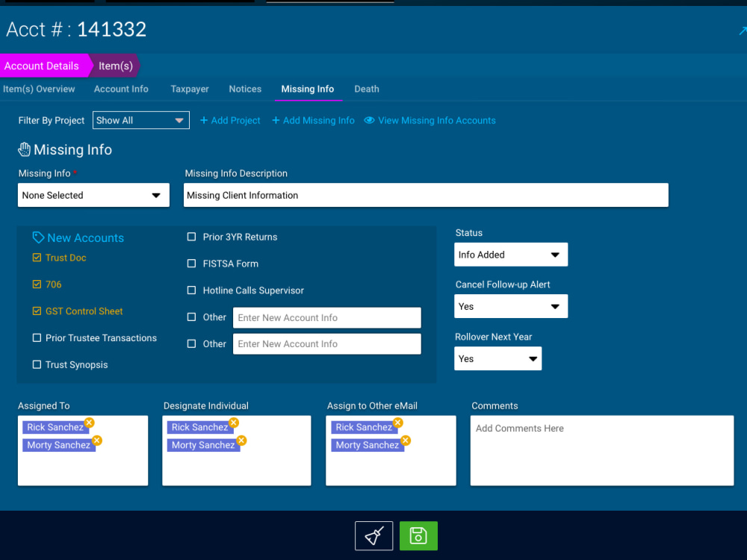747x560 pixels.
Task: Go to the Taxpayer tab
Action: coord(190,89)
